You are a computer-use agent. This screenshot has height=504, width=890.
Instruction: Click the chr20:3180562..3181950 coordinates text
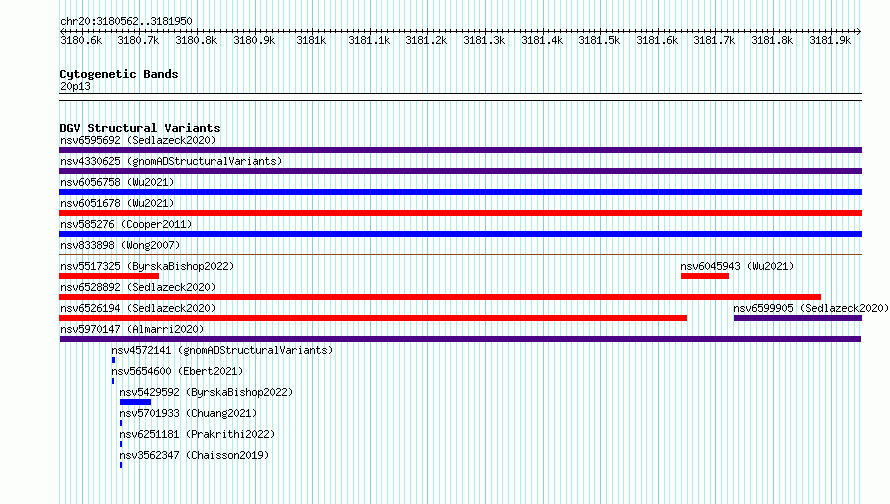pyautogui.click(x=126, y=21)
